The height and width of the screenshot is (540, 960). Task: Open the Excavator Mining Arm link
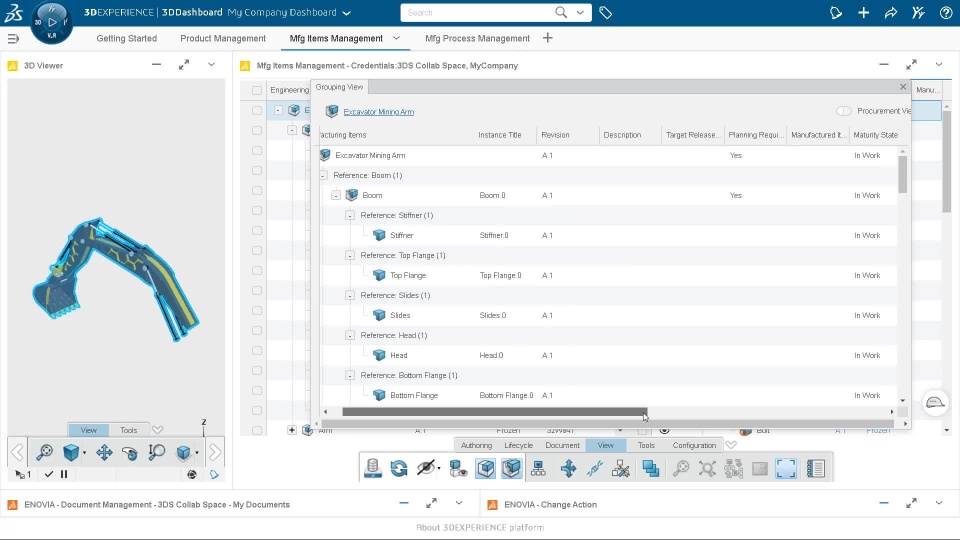pyautogui.click(x=378, y=112)
